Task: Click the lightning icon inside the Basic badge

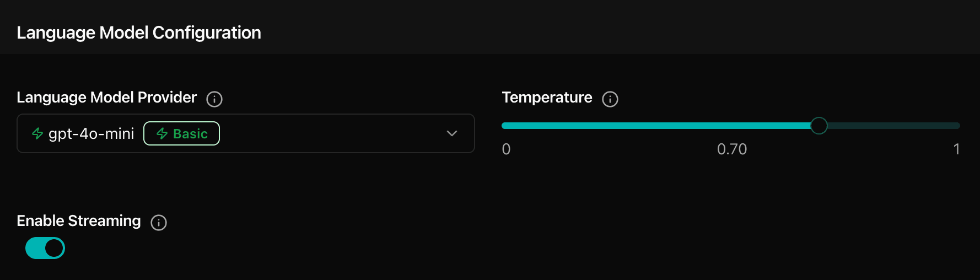Action: pyautogui.click(x=162, y=133)
